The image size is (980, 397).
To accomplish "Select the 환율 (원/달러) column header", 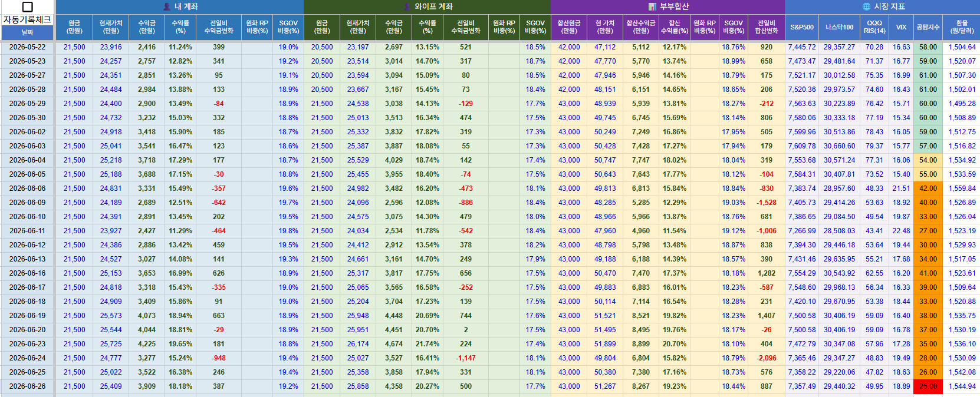I will (962, 27).
